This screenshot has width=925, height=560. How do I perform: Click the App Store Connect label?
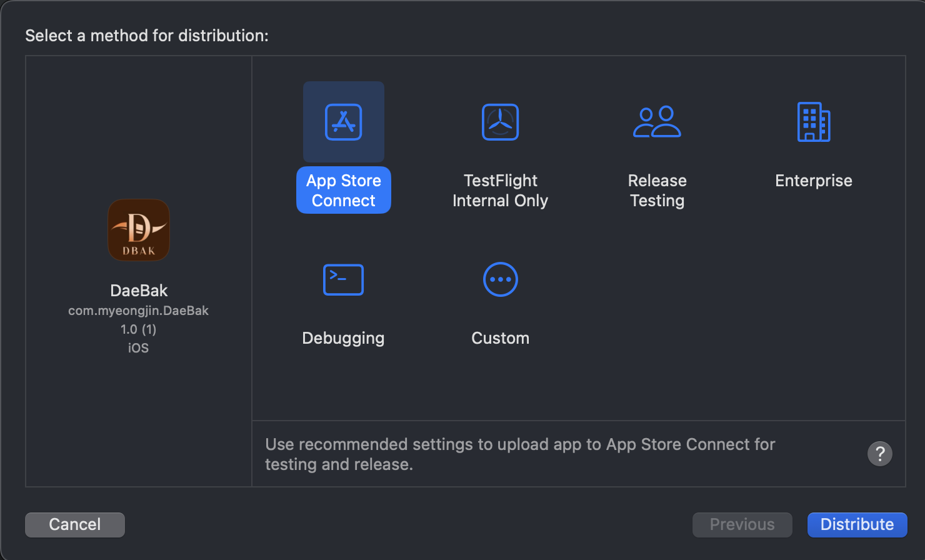click(x=344, y=190)
